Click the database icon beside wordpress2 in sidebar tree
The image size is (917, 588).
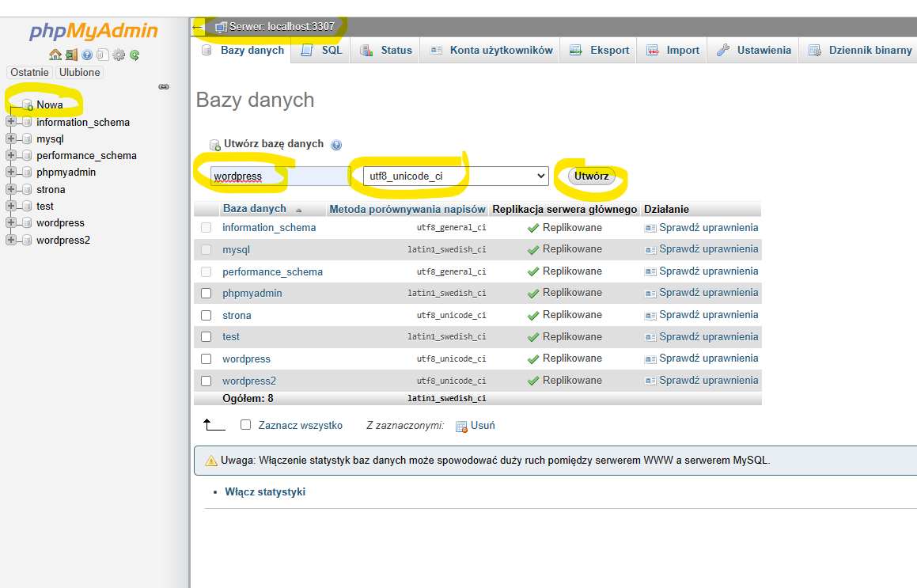coord(27,240)
